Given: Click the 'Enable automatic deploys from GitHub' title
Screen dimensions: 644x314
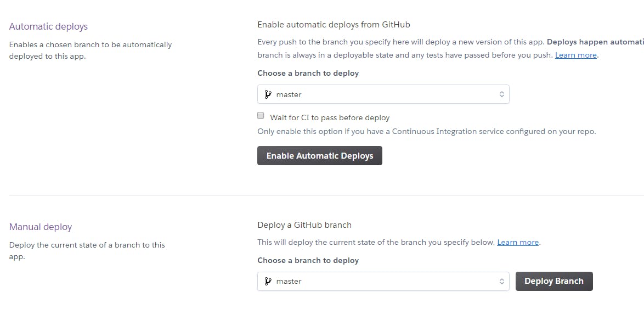Looking at the screenshot, I should 334,24.
